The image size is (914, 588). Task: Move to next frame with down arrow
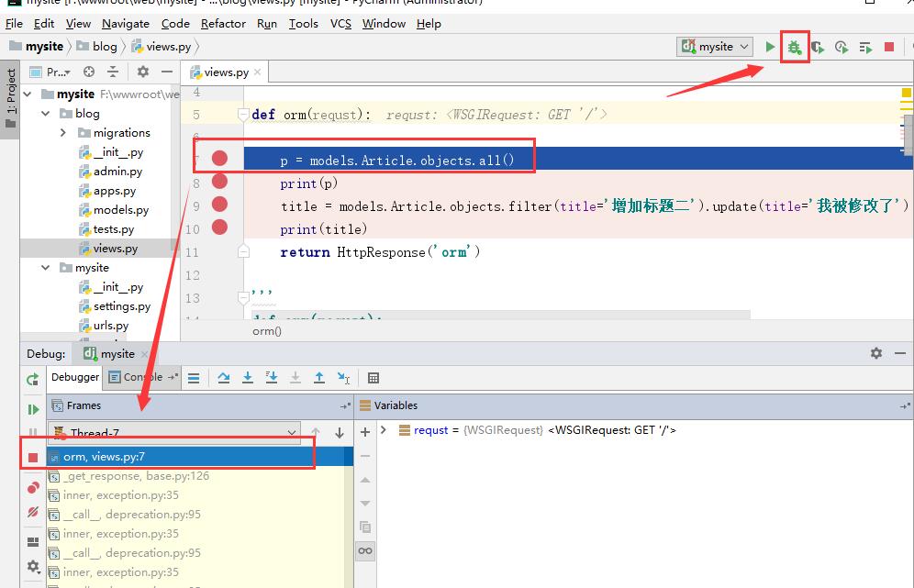(340, 433)
